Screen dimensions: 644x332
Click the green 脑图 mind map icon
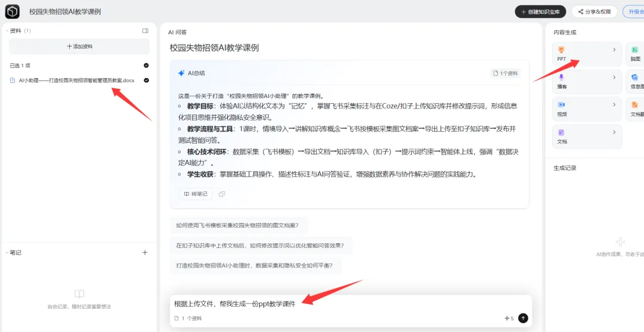634,49
